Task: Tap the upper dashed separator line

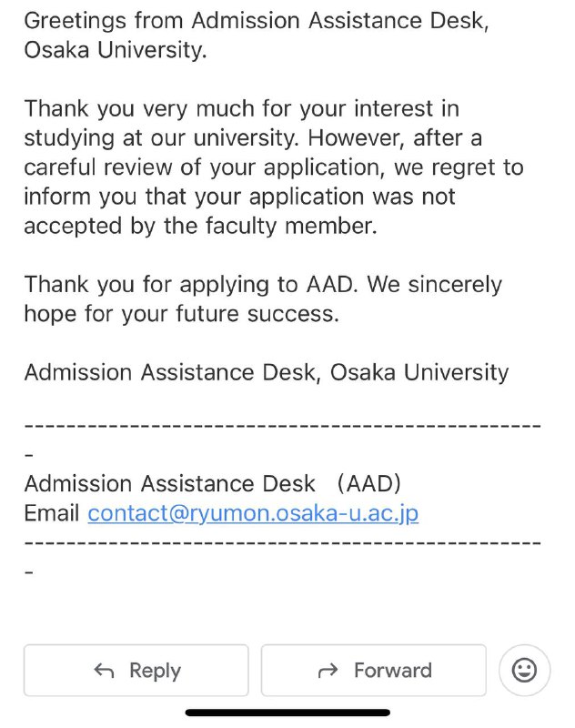Action: [x=282, y=425]
